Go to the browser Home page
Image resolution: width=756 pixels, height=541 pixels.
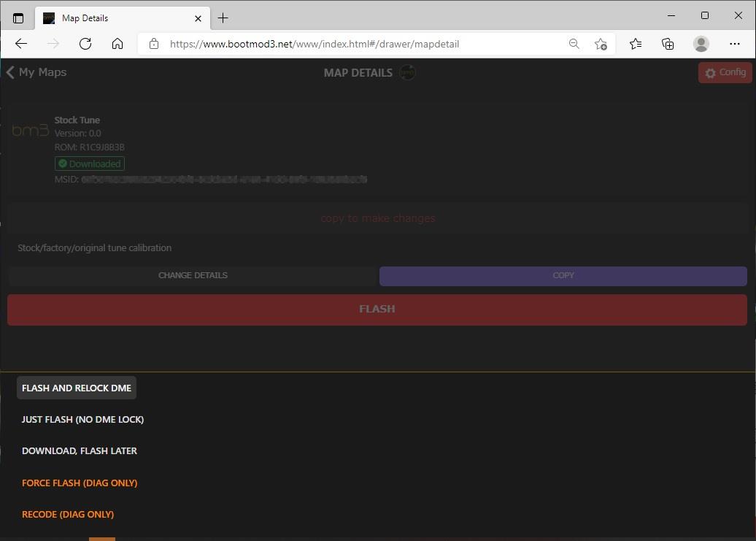tap(117, 44)
